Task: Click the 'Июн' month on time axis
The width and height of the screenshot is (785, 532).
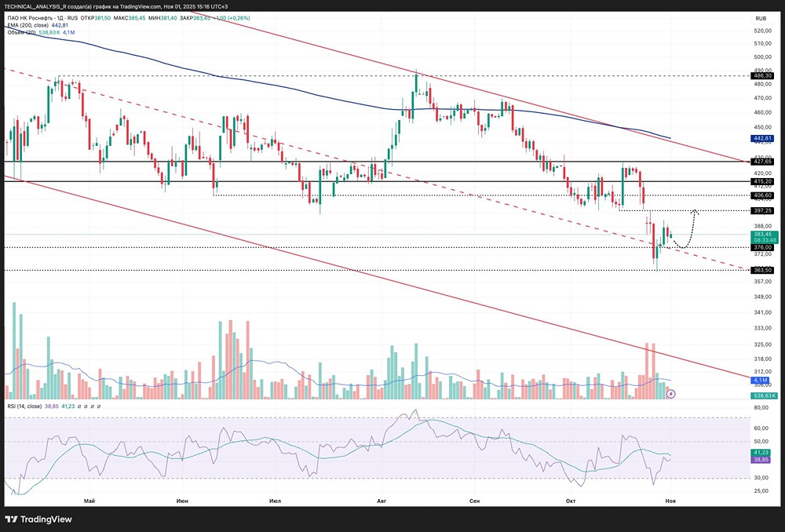Action: [x=182, y=501]
